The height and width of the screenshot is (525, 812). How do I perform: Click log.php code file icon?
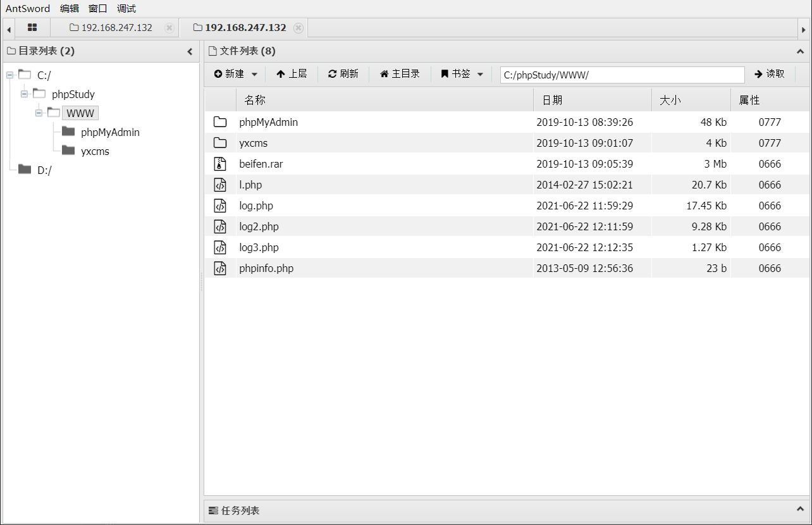(220, 206)
